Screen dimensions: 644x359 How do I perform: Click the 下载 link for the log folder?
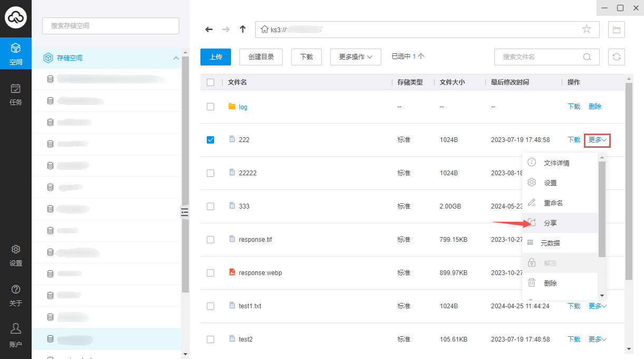[574, 107]
